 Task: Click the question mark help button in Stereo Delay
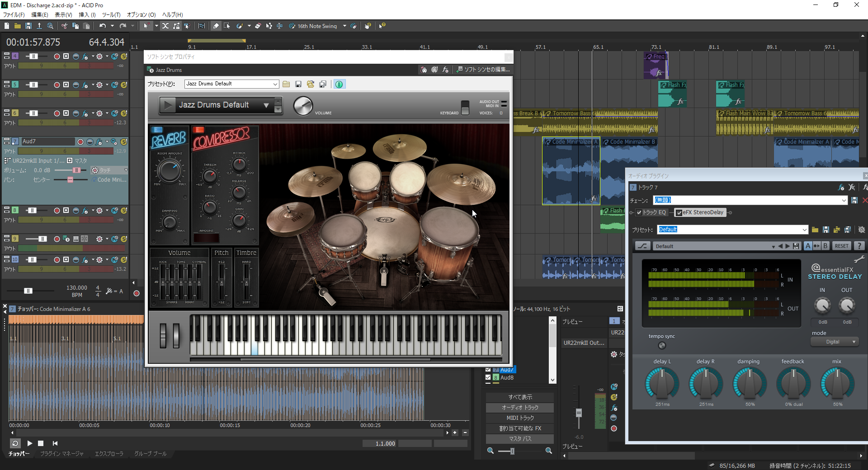click(x=859, y=246)
